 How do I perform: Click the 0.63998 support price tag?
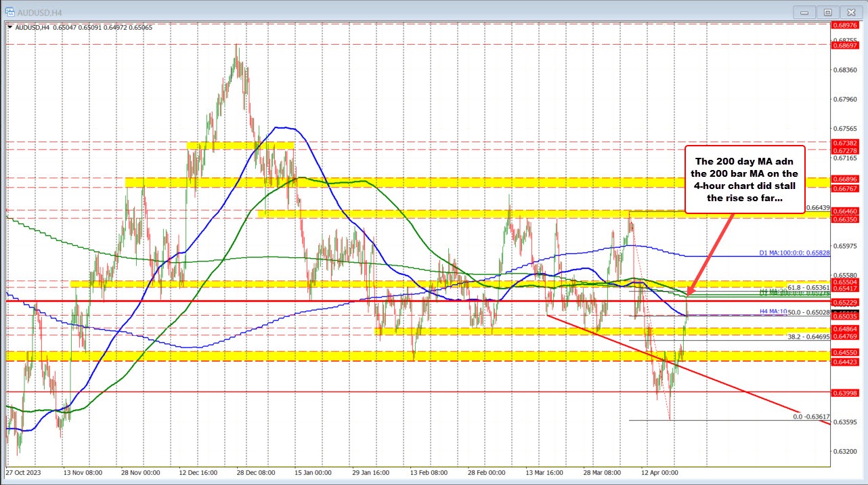[844, 392]
